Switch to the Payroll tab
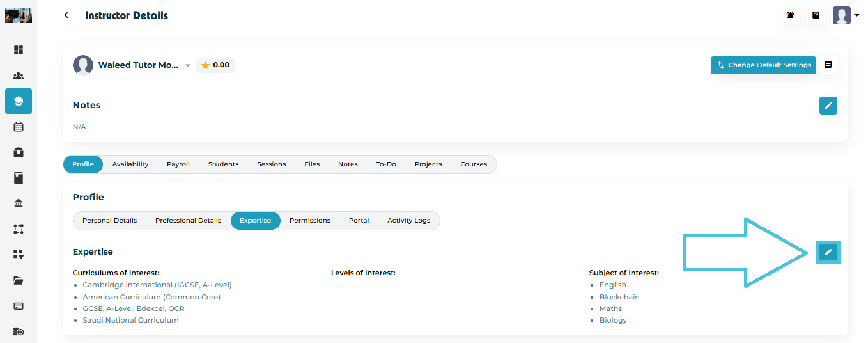This screenshot has width=868, height=343. point(178,164)
